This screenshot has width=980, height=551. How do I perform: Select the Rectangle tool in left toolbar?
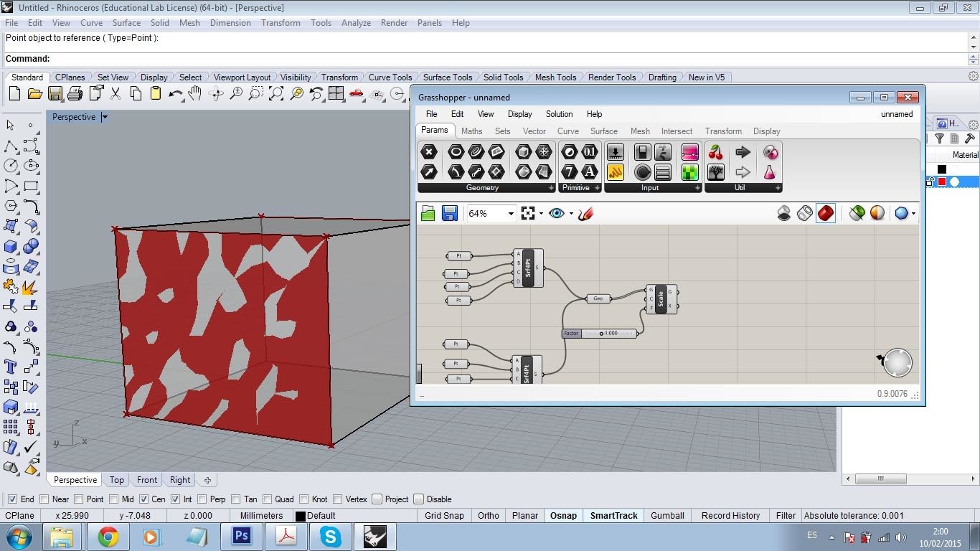[31, 186]
